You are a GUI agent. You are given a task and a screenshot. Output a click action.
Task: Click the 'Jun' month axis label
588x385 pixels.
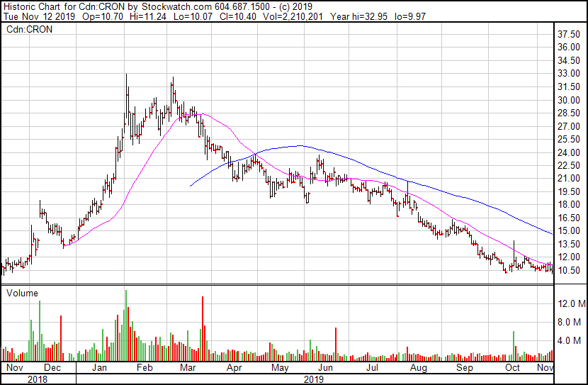[325, 367]
